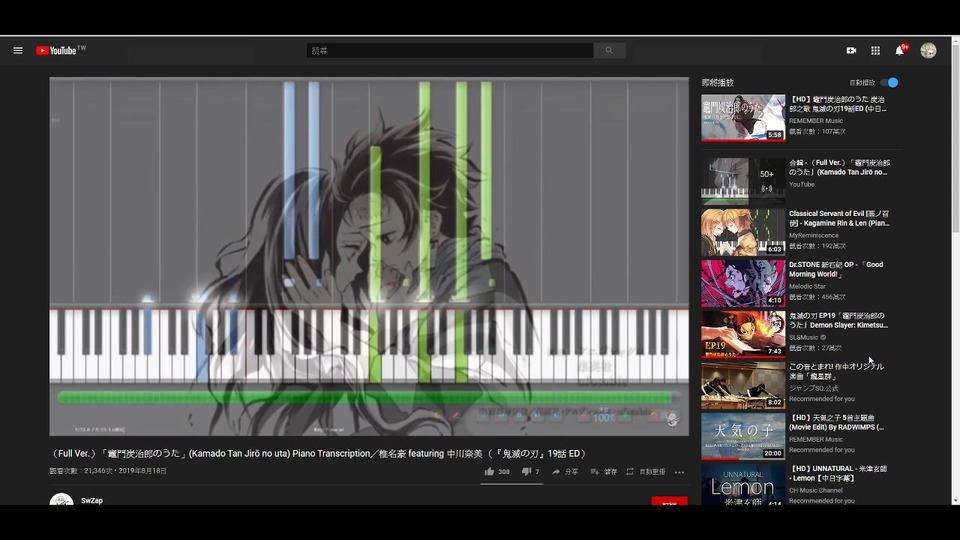Open the SwZap channel name link

pyautogui.click(x=92, y=500)
